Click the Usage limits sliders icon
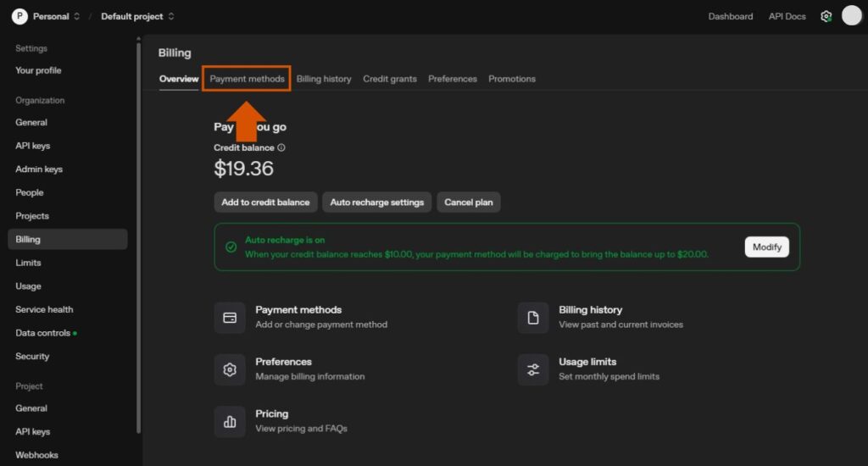The width and height of the screenshot is (868, 466). [533, 369]
